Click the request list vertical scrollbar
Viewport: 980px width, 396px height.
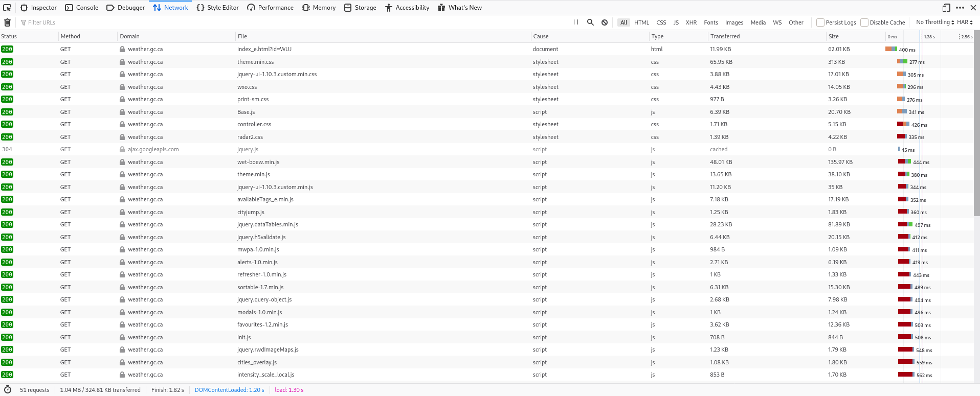[x=976, y=128]
